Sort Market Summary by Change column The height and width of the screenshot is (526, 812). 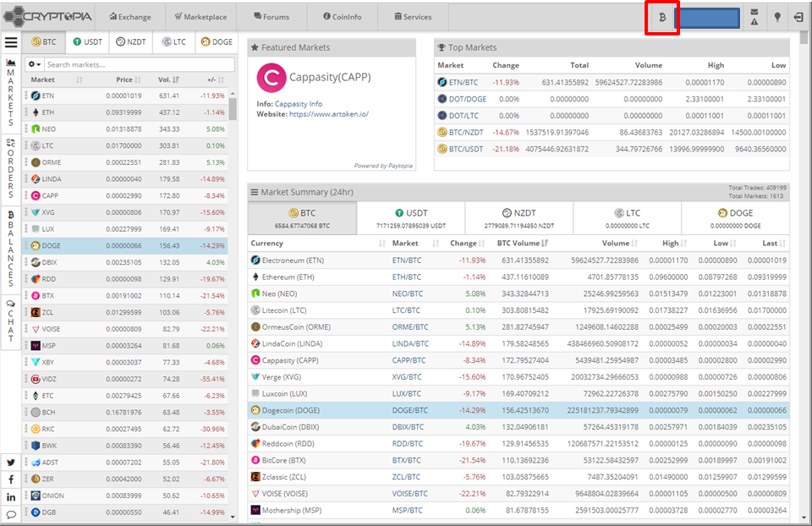pos(467,244)
